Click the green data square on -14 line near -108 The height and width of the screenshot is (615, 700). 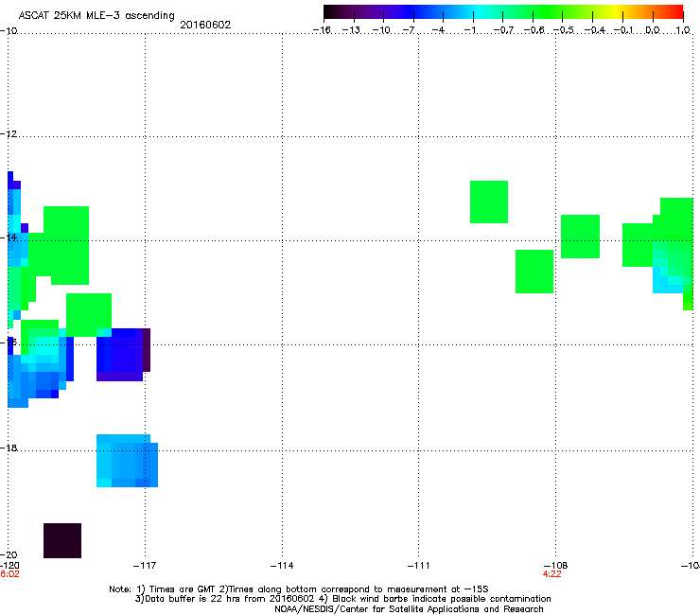[580, 237]
